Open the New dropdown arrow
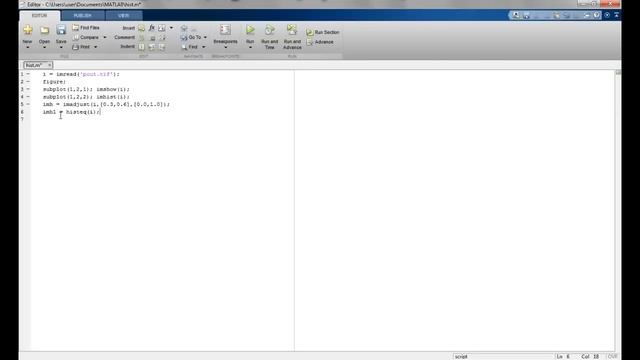Viewport: 640px width, 360px height. pyautogui.click(x=28, y=48)
